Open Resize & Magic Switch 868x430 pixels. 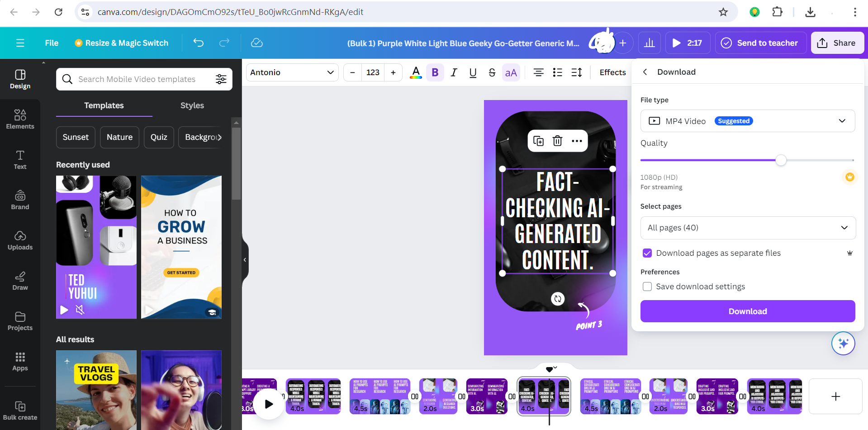[122, 43]
